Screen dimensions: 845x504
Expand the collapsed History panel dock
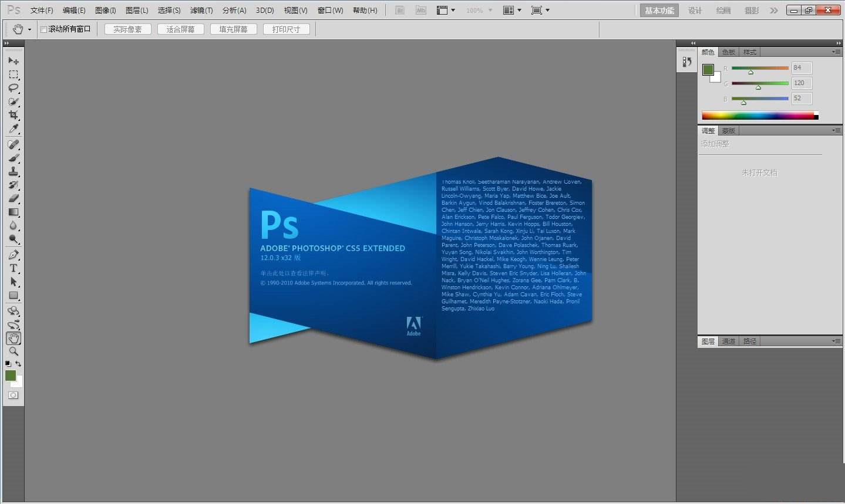point(693,43)
